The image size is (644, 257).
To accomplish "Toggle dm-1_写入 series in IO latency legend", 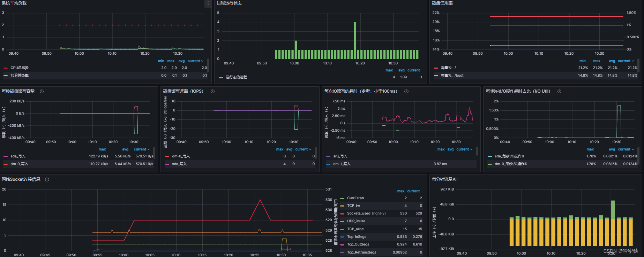I will [x=342, y=164].
